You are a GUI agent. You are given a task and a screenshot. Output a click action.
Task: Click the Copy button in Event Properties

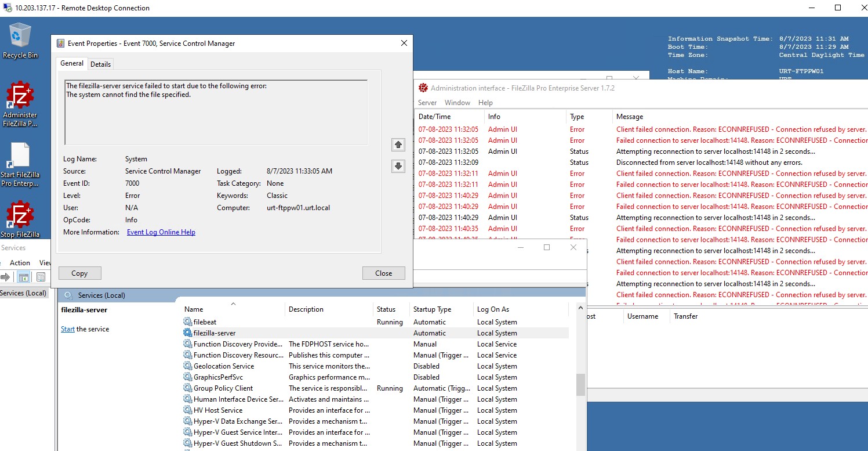(79, 273)
